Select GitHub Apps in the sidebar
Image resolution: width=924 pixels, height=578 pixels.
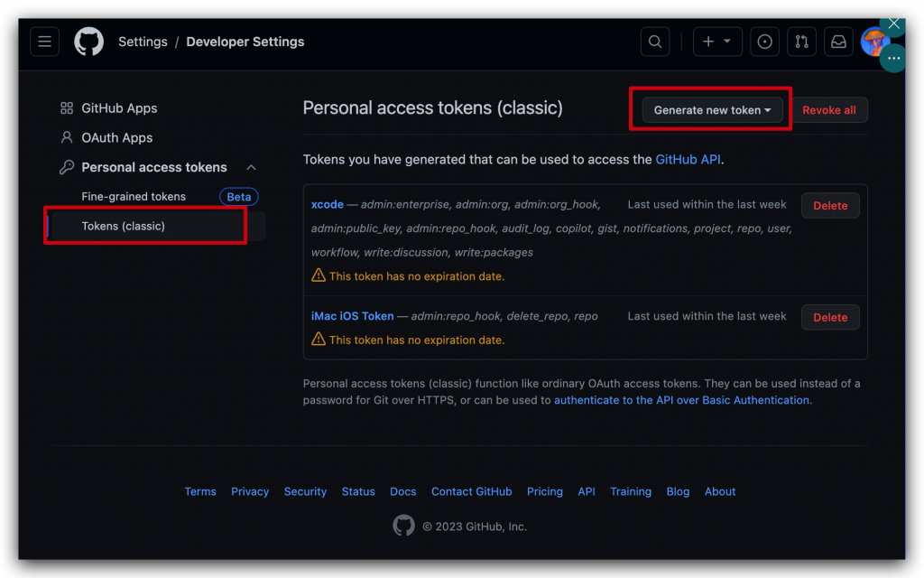pos(119,108)
